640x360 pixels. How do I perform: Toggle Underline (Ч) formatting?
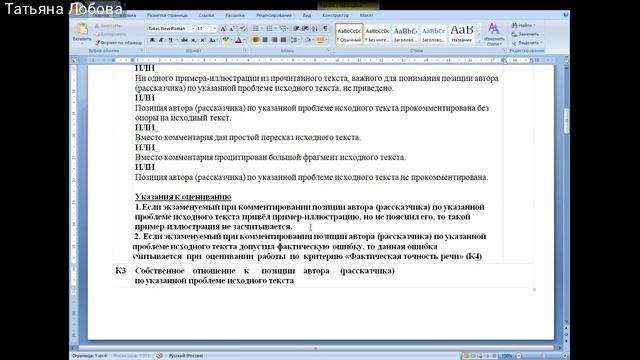(x=170, y=40)
